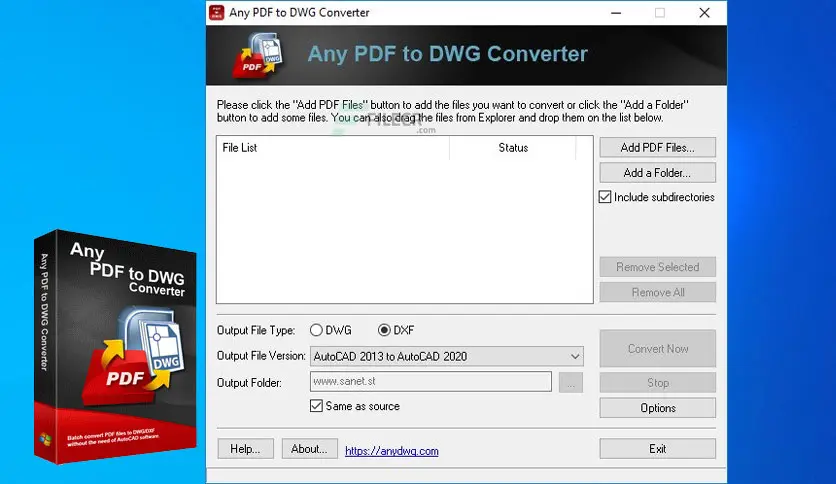
Task: Select the DXF output file type
Action: point(384,330)
